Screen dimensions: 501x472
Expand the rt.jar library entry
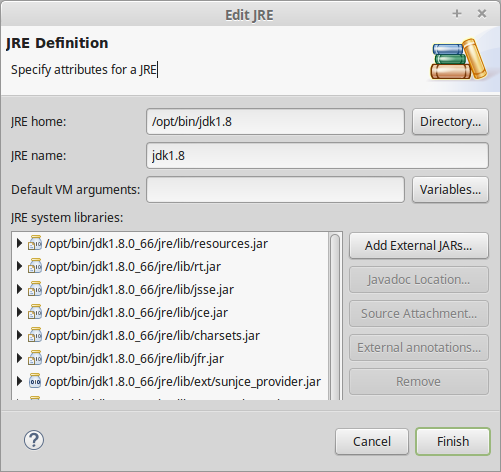point(19,266)
